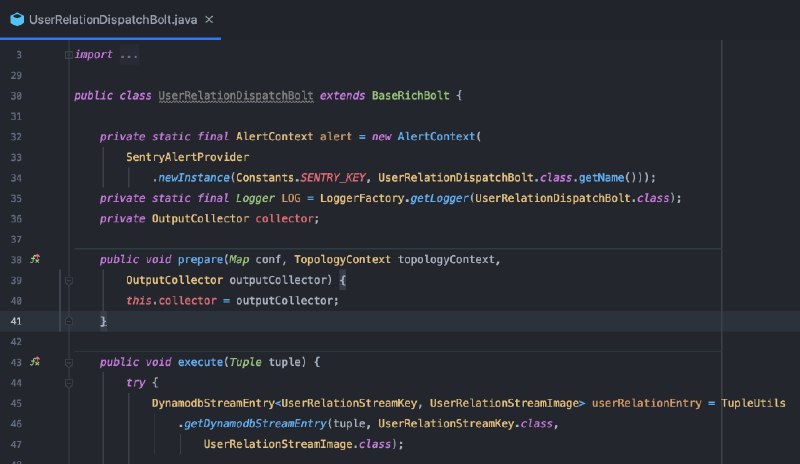Click the fold end marker on line 41
The height and width of the screenshot is (464, 800).
68,321
